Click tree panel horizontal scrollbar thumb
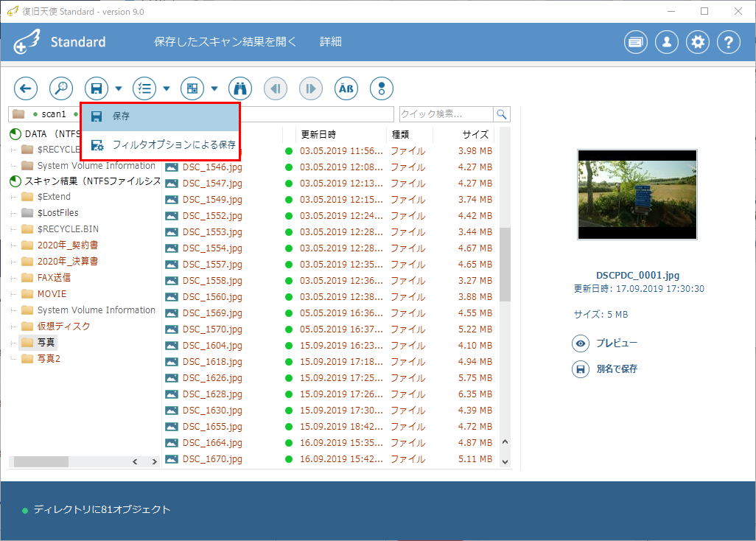Screen dimensions: 756x541 pyautogui.click(x=41, y=462)
